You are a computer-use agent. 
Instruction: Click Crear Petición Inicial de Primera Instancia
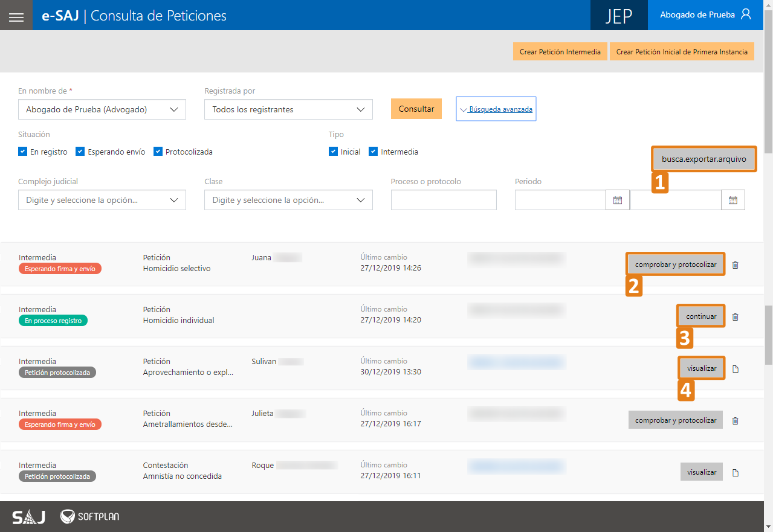point(682,52)
